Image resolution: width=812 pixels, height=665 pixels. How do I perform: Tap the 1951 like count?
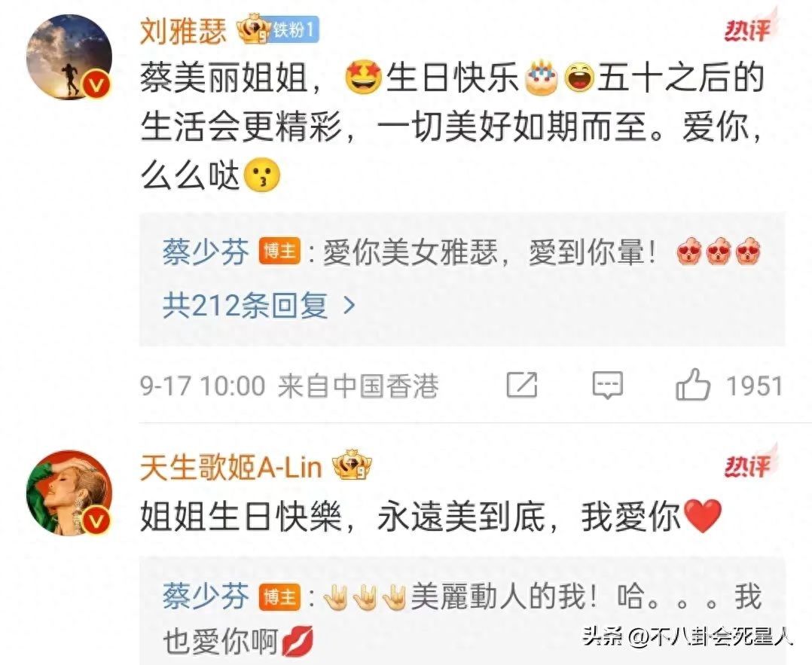tap(754, 386)
